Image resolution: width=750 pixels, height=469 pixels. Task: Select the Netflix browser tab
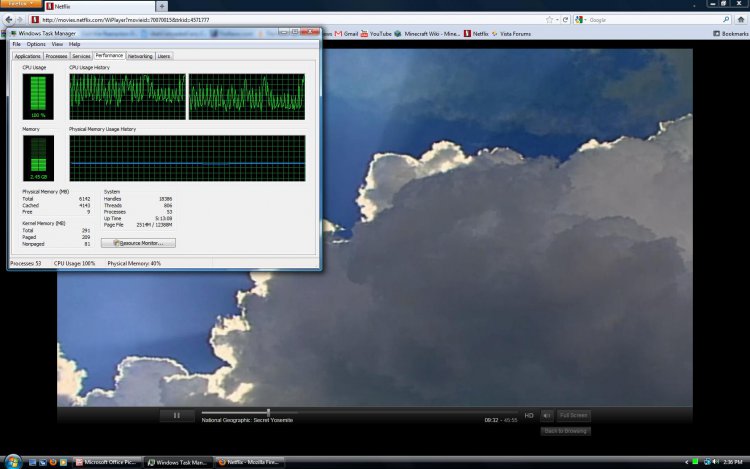(x=99, y=6)
